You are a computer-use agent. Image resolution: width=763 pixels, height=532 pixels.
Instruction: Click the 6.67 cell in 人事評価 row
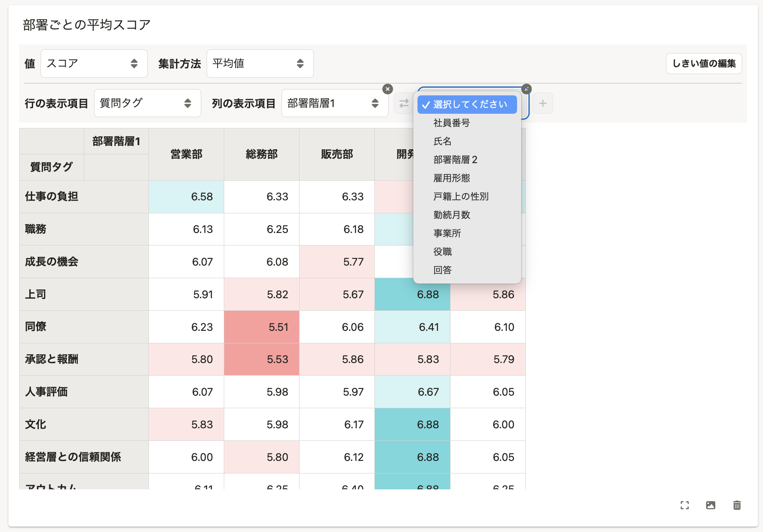pyautogui.click(x=412, y=392)
